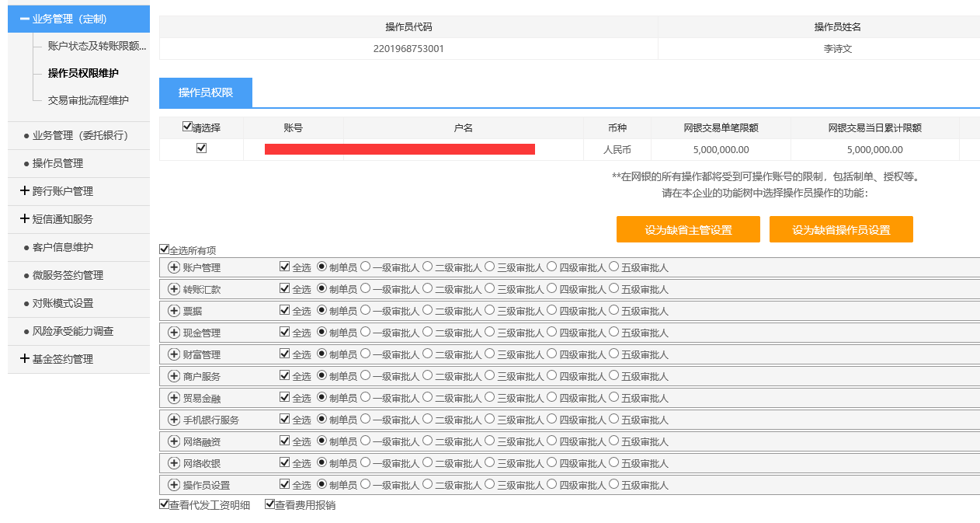Screen dimensions: 980x523
Task: Expand the 短信通知服务 sidebar section
Action: click(x=25, y=219)
